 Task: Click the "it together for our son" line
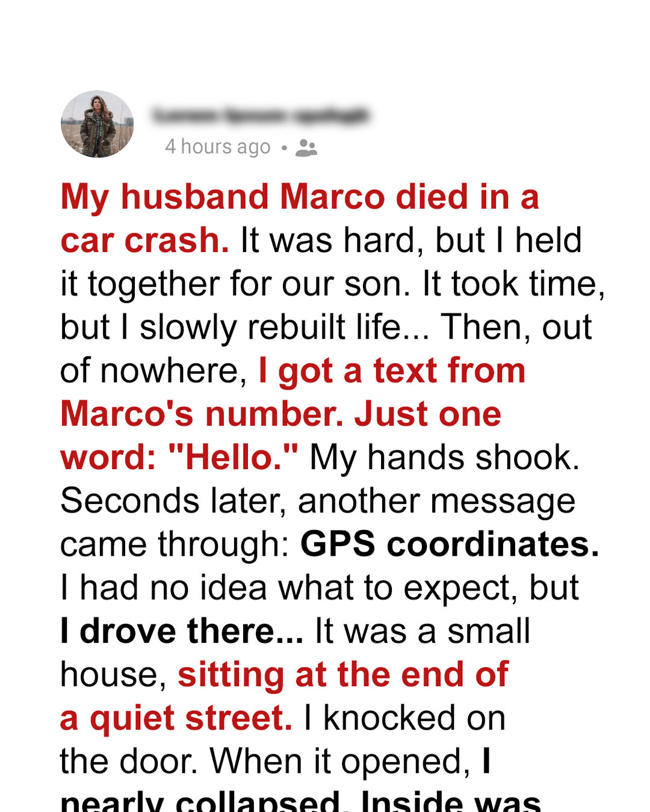tap(333, 284)
